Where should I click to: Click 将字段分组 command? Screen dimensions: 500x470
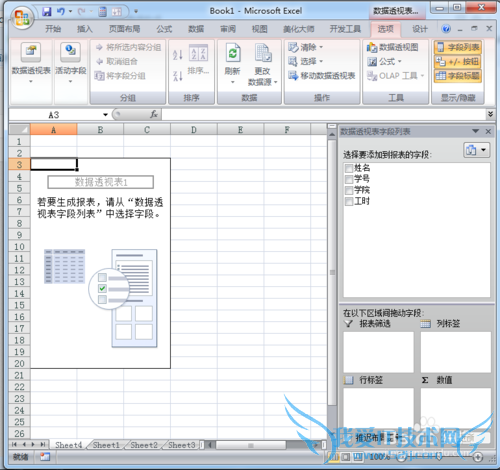(x=120, y=76)
